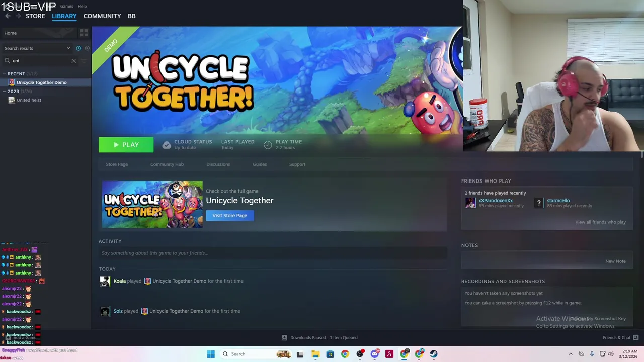Image resolution: width=644 pixels, height=362 pixels.
Task: Open the Games menu
Action: tap(66, 6)
